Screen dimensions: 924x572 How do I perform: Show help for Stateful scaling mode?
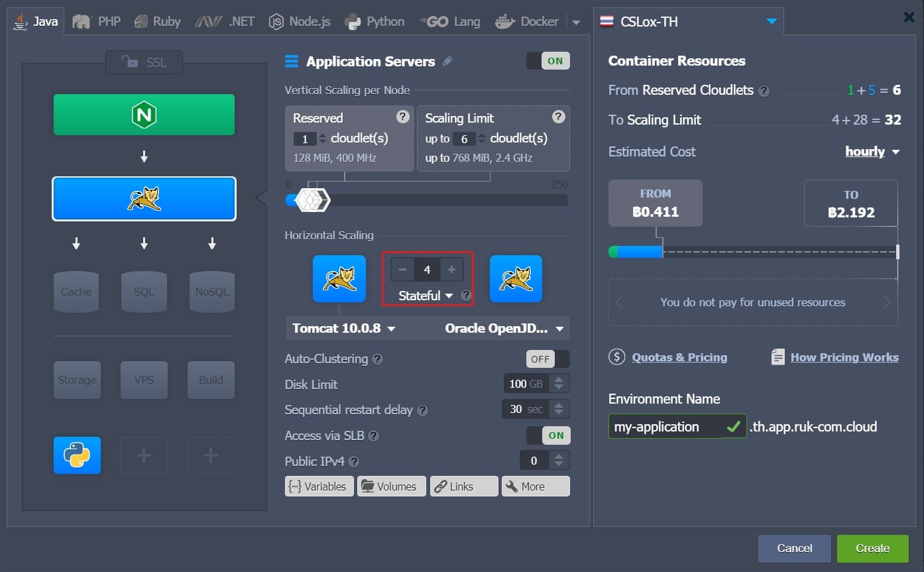point(466,296)
